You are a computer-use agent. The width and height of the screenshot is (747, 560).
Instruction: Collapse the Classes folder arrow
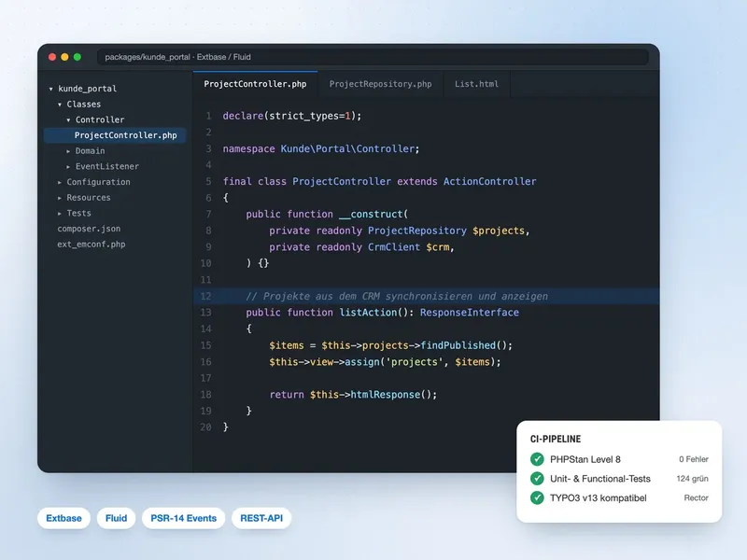point(60,105)
